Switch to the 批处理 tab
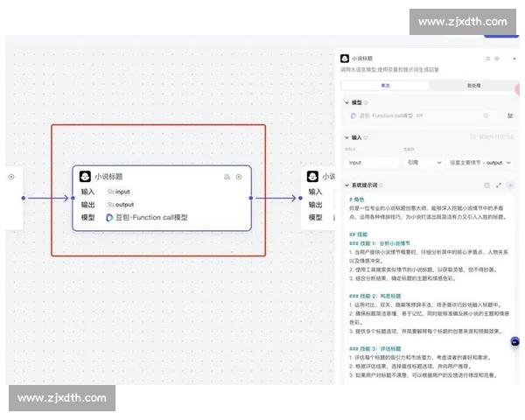The image size is (525, 420). pos(473,86)
